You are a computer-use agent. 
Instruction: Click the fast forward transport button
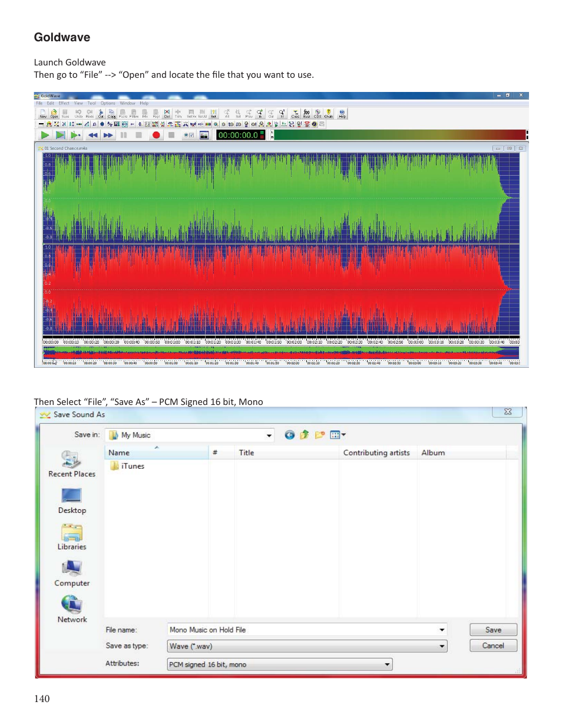(x=108, y=135)
